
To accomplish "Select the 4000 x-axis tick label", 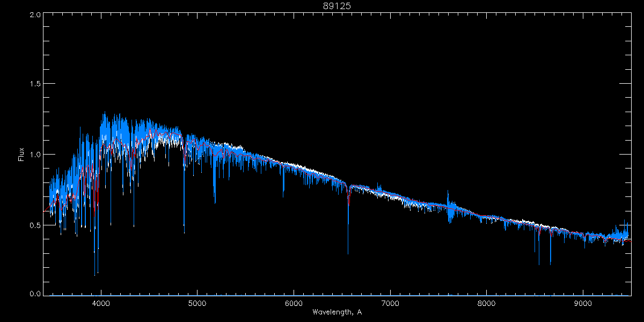I will coord(101,303).
